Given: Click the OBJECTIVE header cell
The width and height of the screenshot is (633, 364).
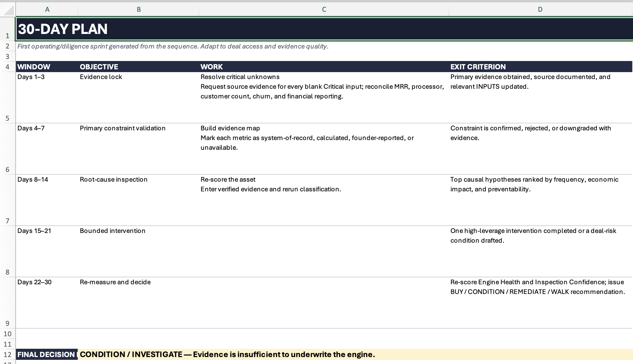Looking at the screenshot, I should (x=138, y=67).
